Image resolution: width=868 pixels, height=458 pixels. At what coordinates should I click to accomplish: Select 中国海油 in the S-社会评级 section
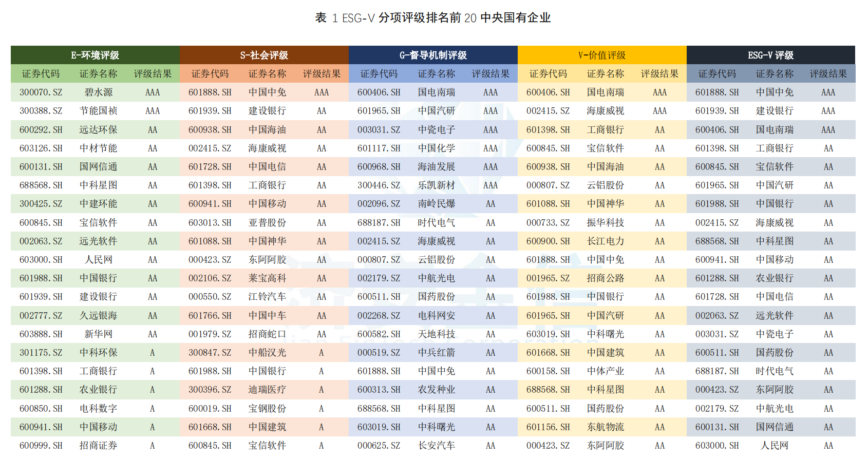[267, 130]
